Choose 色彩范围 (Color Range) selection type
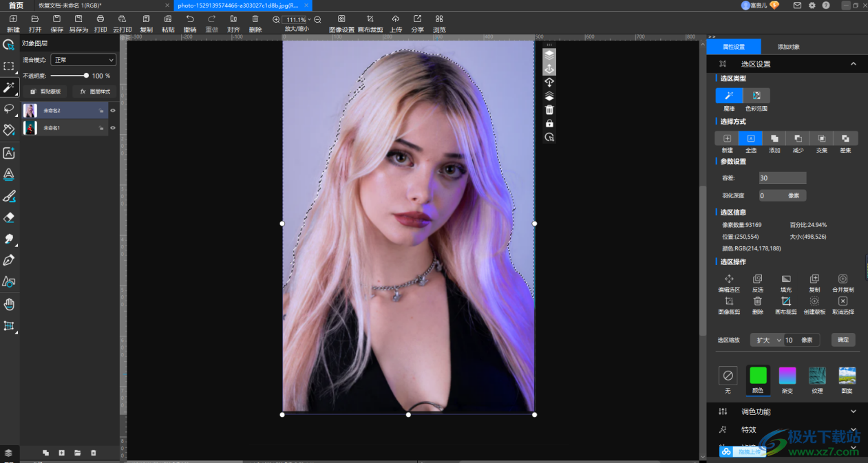868x463 pixels. (756, 96)
